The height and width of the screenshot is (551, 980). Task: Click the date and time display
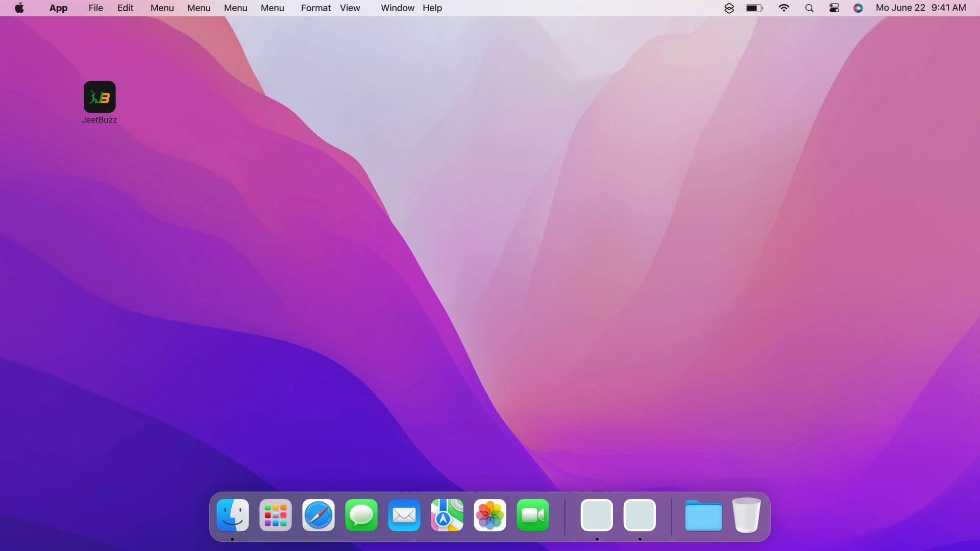point(921,8)
